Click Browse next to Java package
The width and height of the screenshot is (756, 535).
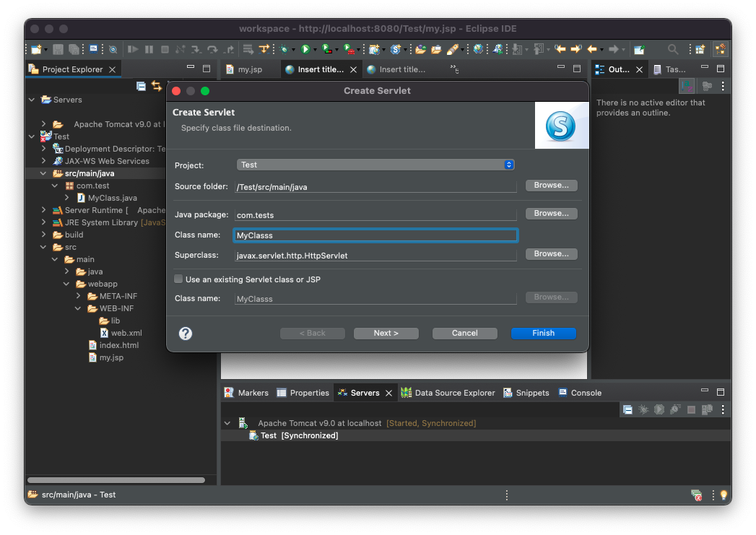[x=551, y=213]
